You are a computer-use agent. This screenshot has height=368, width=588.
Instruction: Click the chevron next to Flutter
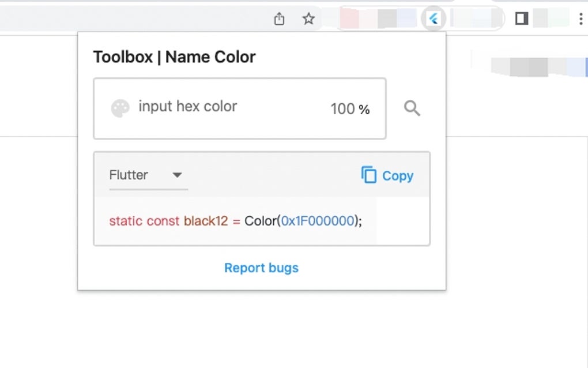tap(177, 175)
